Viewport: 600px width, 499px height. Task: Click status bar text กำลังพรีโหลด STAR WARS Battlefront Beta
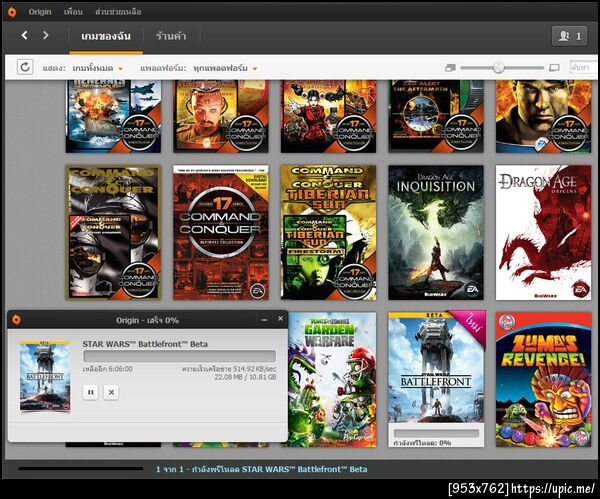click(x=279, y=469)
